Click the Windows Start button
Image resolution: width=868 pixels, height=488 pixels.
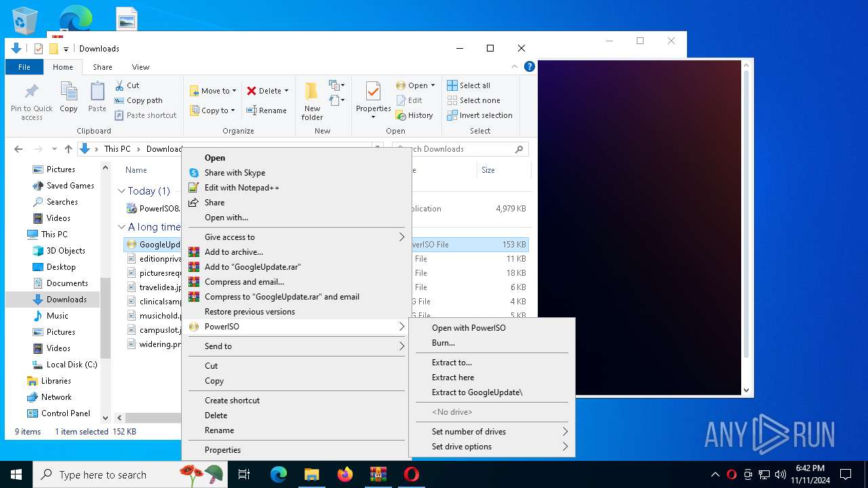[x=16, y=474]
